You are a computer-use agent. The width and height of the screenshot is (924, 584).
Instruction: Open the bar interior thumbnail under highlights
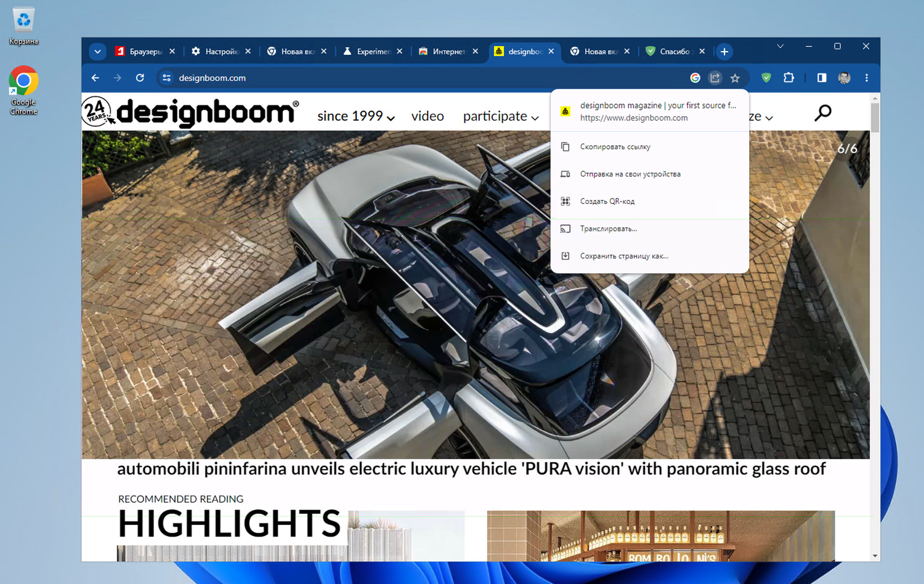pos(661,536)
